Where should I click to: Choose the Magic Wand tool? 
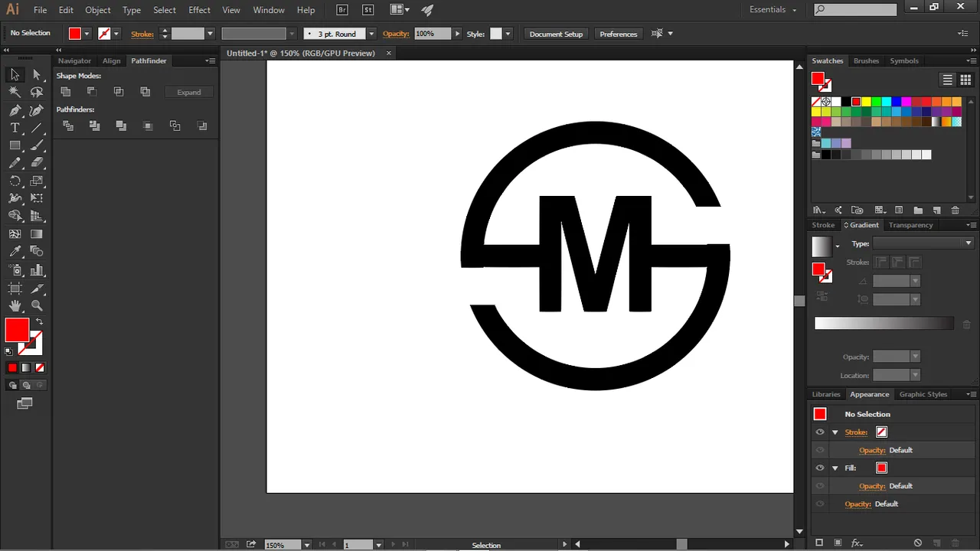15,92
